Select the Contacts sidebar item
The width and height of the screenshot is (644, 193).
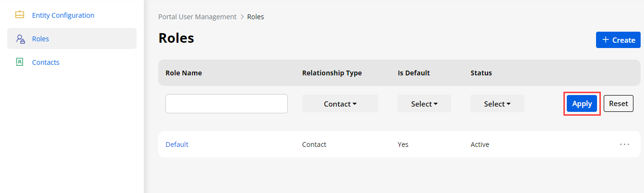pos(46,62)
